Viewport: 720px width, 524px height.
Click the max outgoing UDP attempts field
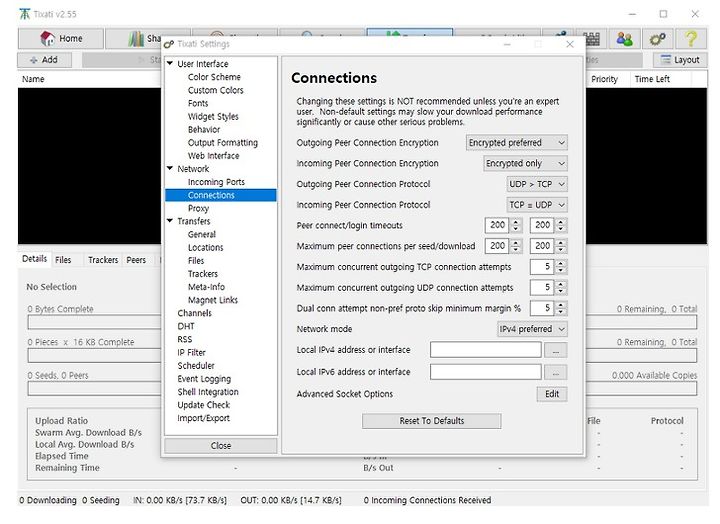tap(542, 287)
